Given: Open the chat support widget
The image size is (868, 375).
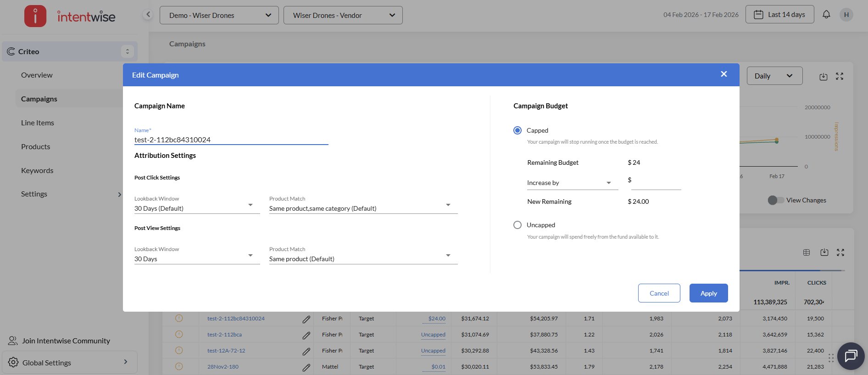Looking at the screenshot, I should point(851,356).
